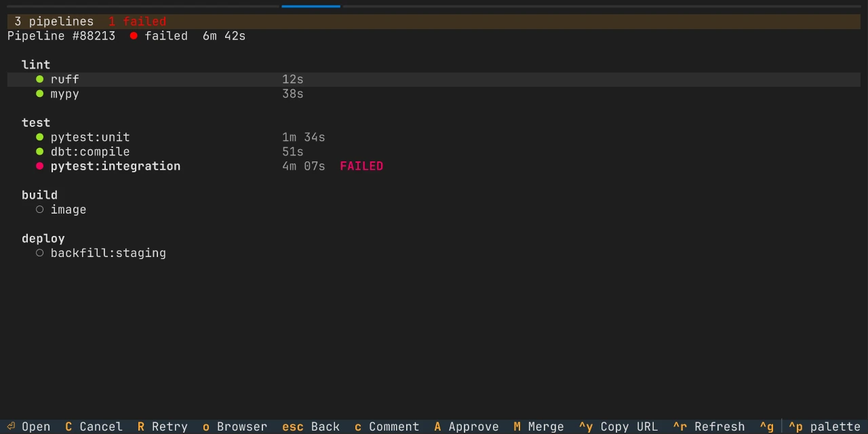Click Pipeline #88213 title text

click(62, 36)
